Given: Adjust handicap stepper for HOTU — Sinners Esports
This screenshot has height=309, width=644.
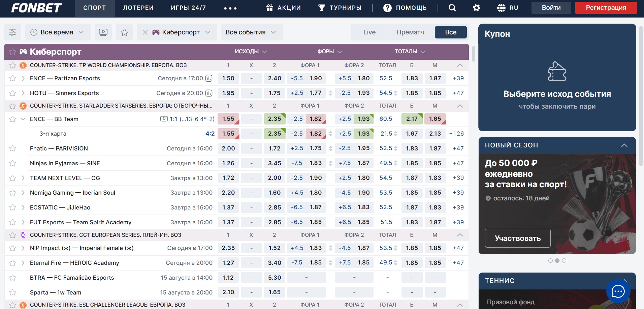Looking at the screenshot, I should 330,93.
